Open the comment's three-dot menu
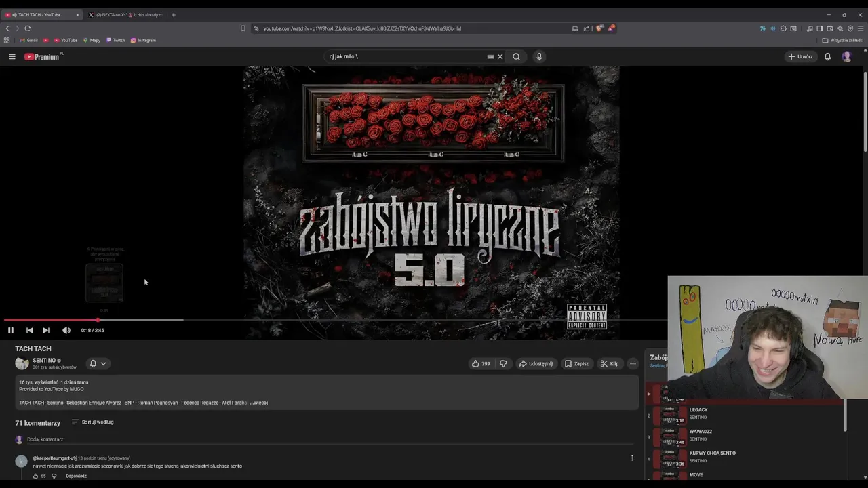This screenshot has height=488, width=868. pos(632,458)
